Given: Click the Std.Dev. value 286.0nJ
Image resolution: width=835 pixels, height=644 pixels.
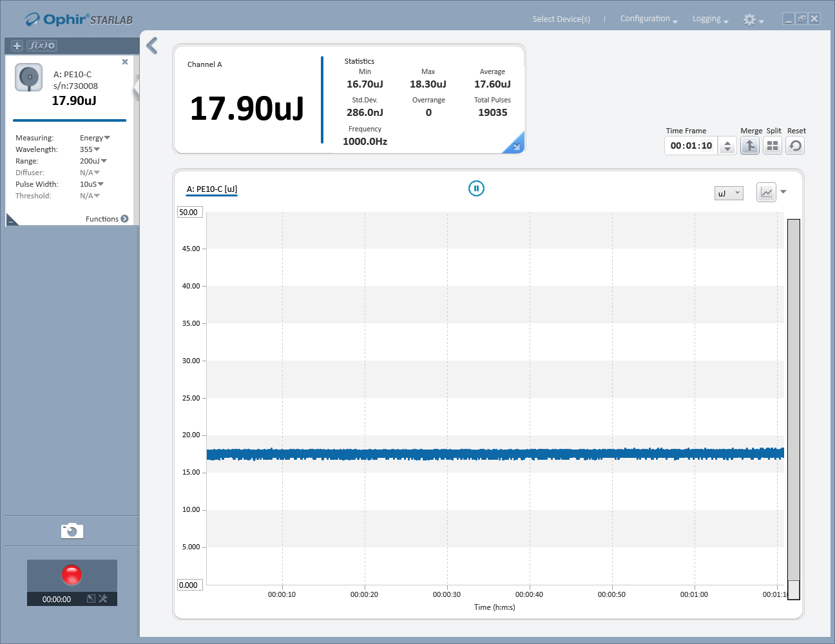Looking at the screenshot, I should [x=365, y=113].
